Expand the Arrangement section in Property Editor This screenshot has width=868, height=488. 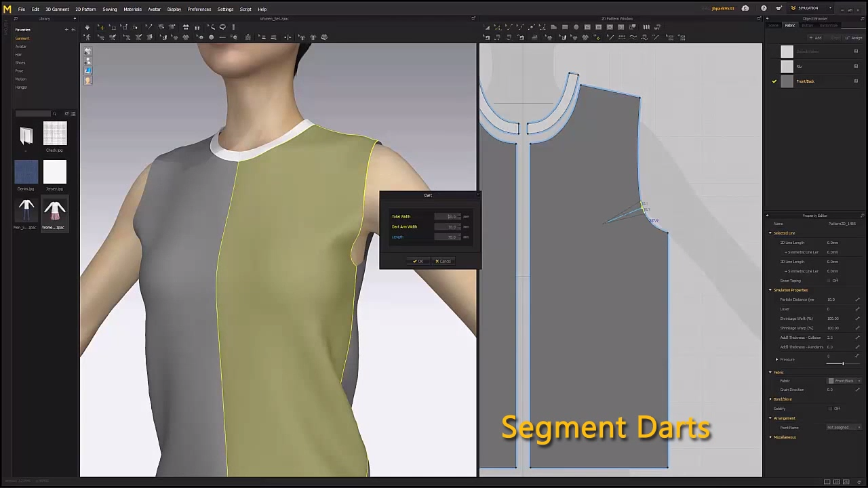point(770,418)
